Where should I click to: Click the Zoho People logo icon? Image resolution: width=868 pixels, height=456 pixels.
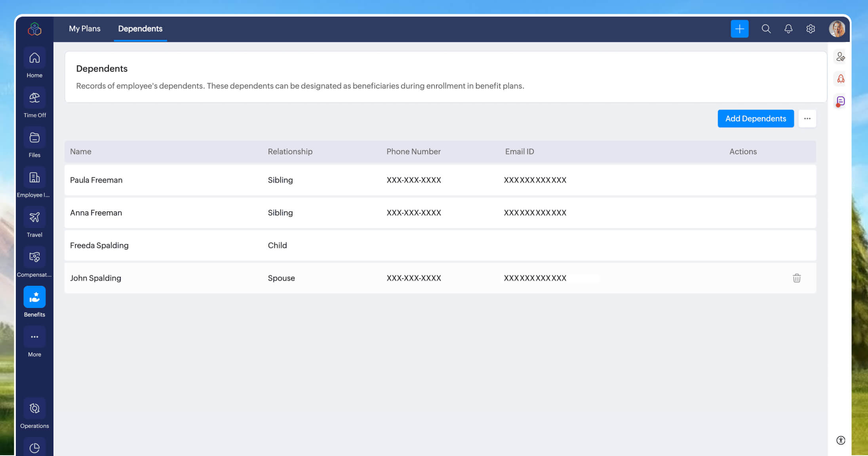tap(34, 29)
